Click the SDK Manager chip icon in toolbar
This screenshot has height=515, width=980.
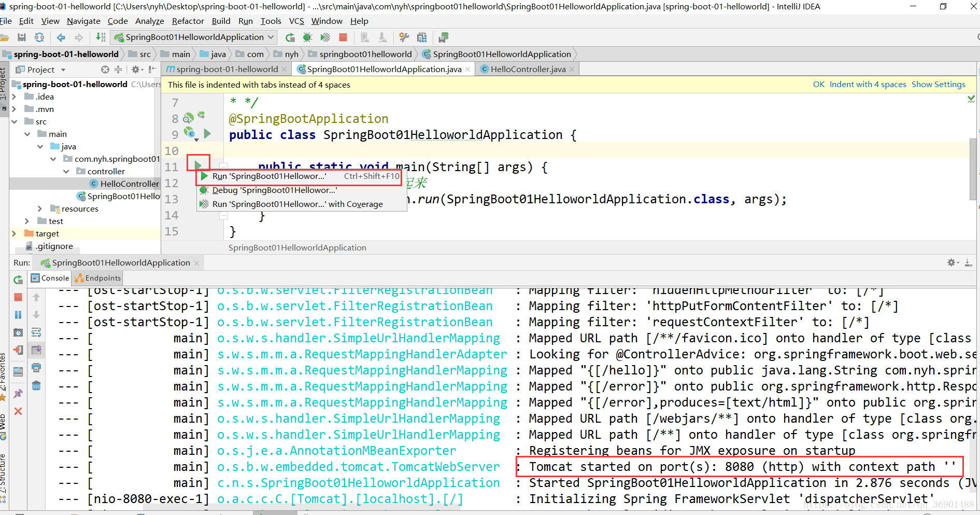coord(443,37)
